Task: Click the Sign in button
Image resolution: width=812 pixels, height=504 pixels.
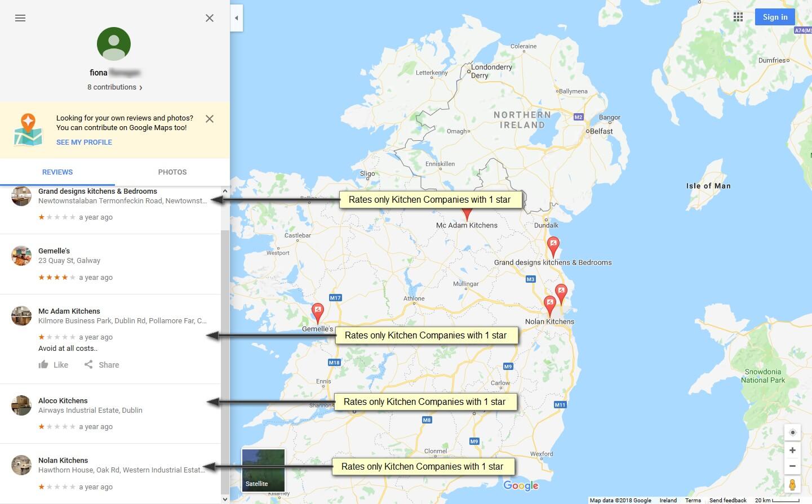Action: tap(775, 17)
